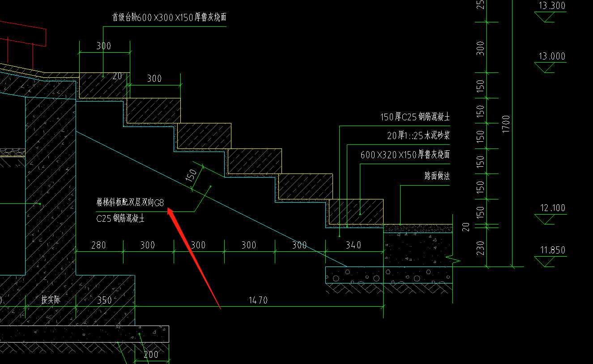Select the 1470 overall dimension
This screenshot has height=364, width=593.
(258, 301)
